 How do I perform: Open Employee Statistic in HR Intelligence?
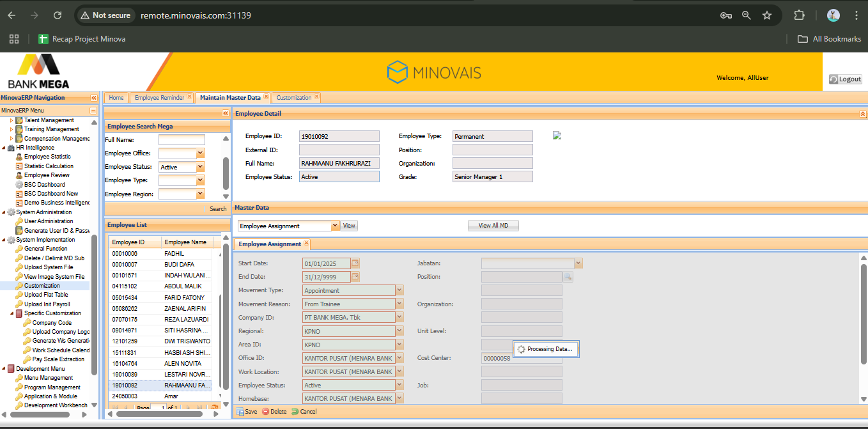click(x=47, y=157)
